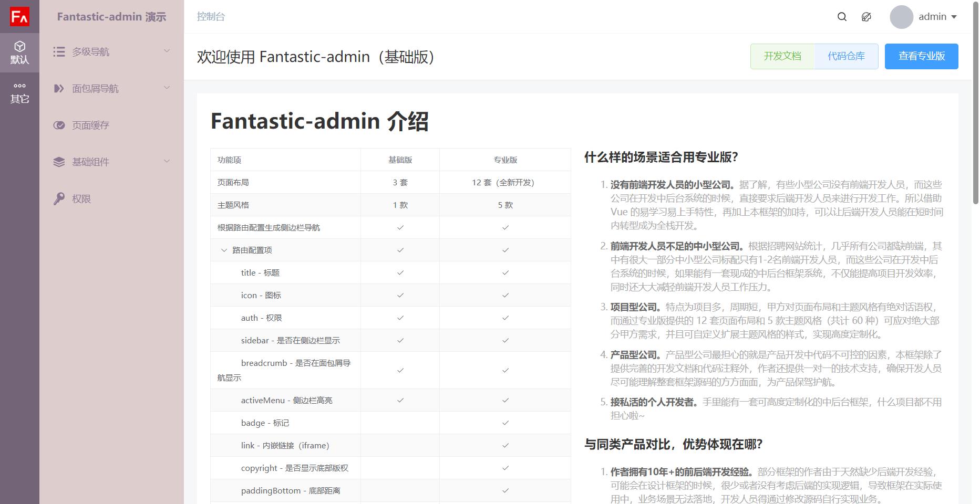
Task: Open the search magnifier icon
Action: tap(842, 17)
